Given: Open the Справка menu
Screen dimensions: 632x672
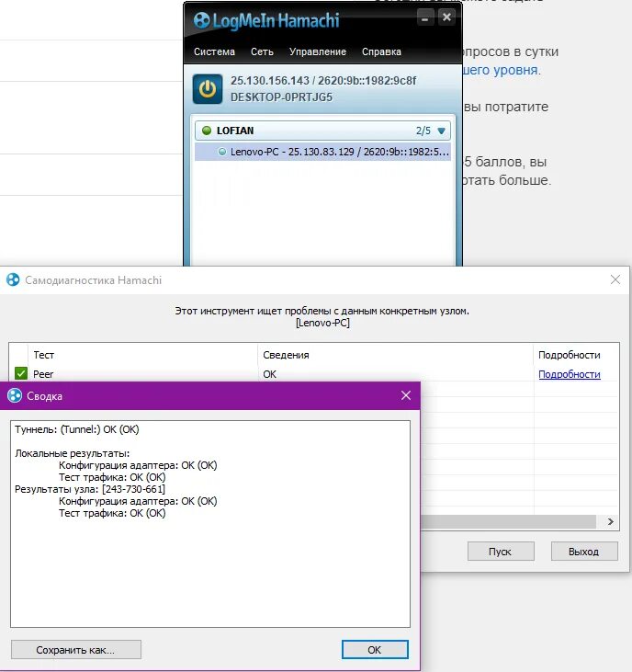Looking at the screenshot, I should coord(381,51).
